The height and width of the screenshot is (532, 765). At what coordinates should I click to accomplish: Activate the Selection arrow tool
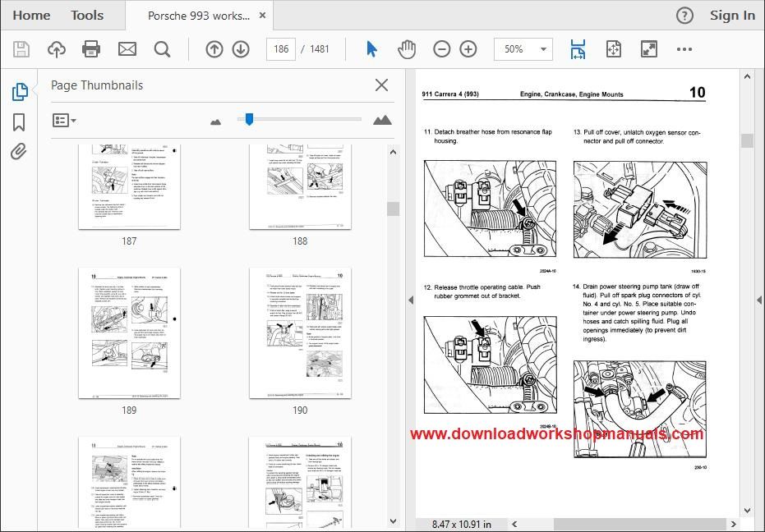(371, 49)
